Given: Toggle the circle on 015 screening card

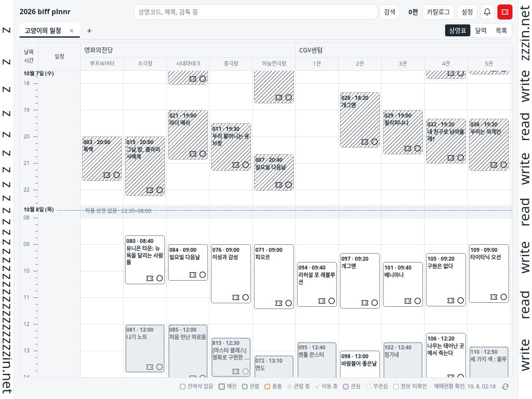Looking at the screenshot, I should (x=160, y=190).
